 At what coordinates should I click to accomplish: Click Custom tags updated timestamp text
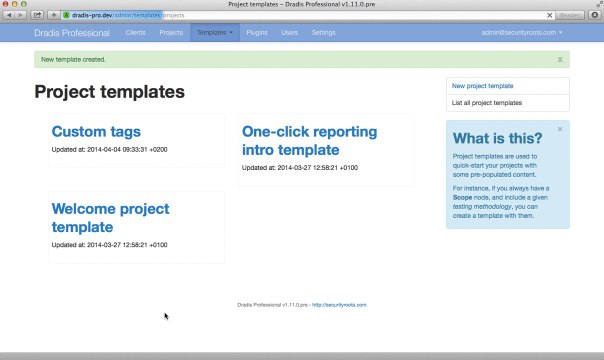[109, 149]
